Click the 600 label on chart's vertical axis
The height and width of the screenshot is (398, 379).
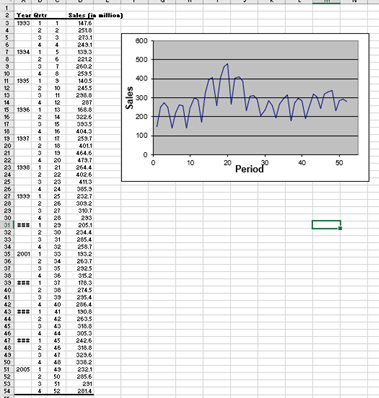141,41
